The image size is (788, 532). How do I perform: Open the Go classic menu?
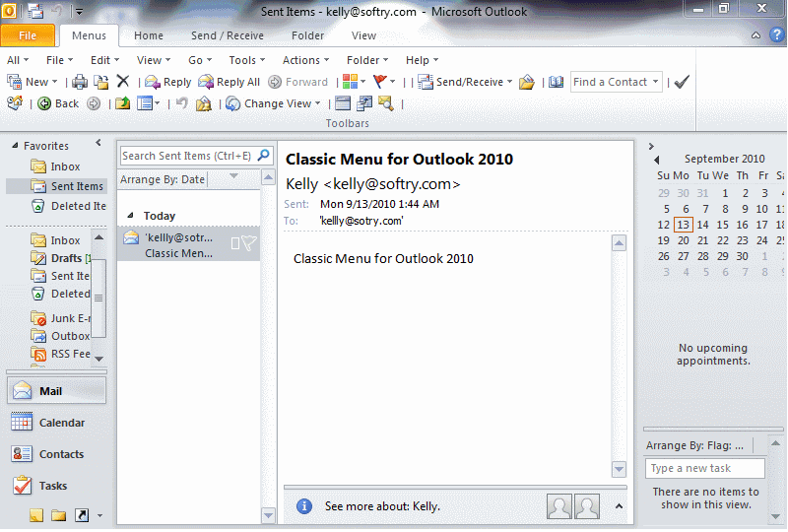click(x=200, y=60)
